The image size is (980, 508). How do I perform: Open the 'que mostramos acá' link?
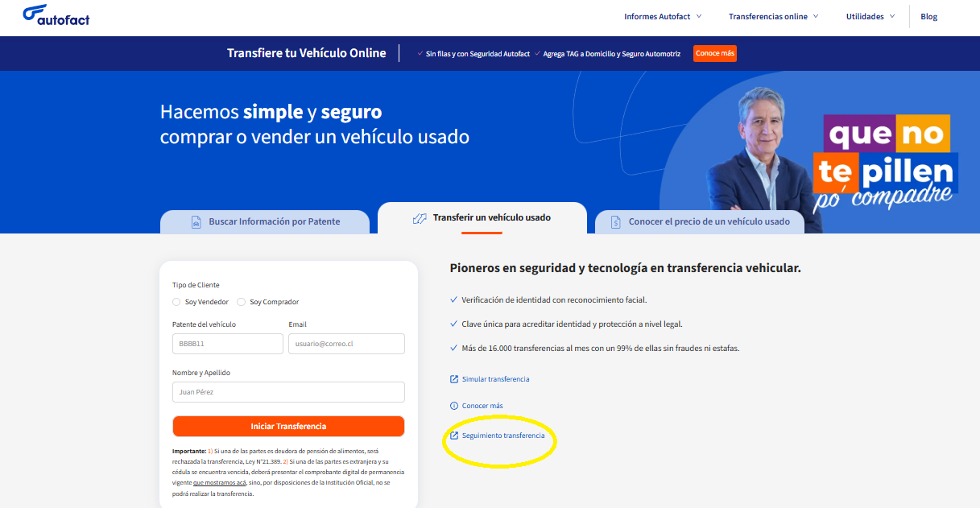(x=220, y=482)
